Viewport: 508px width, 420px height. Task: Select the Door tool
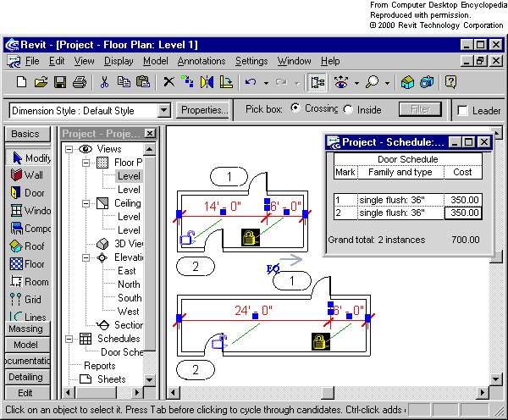[x=29, y=193]
